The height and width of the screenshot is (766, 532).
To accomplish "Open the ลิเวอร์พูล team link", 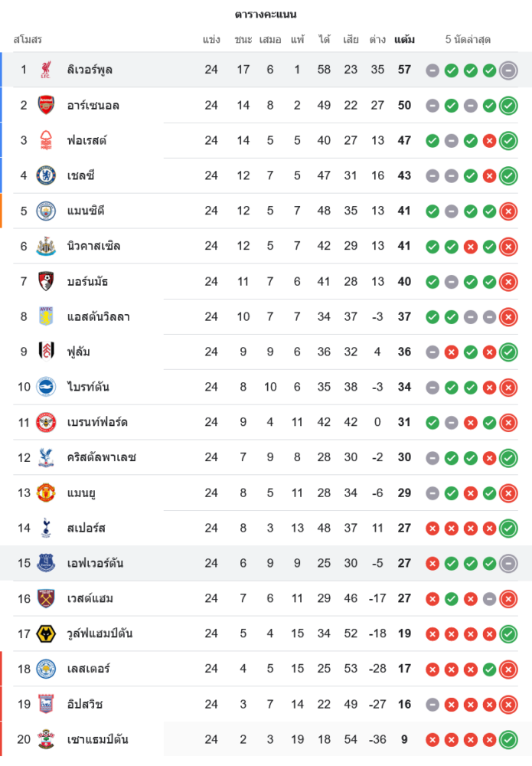I will 90,70.
